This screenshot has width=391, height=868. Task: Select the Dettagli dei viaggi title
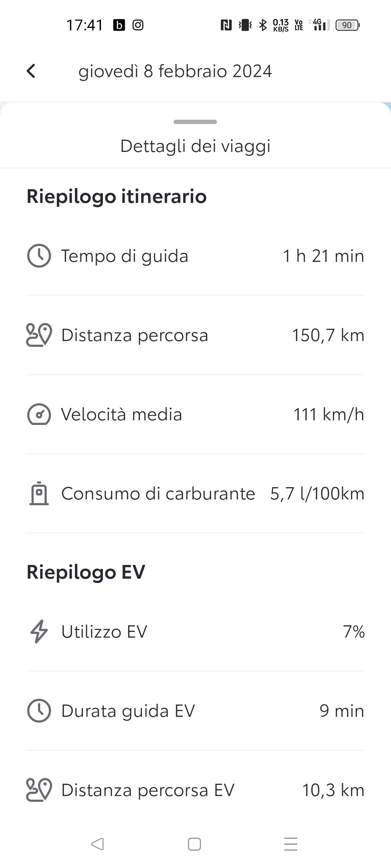point(195,146)
